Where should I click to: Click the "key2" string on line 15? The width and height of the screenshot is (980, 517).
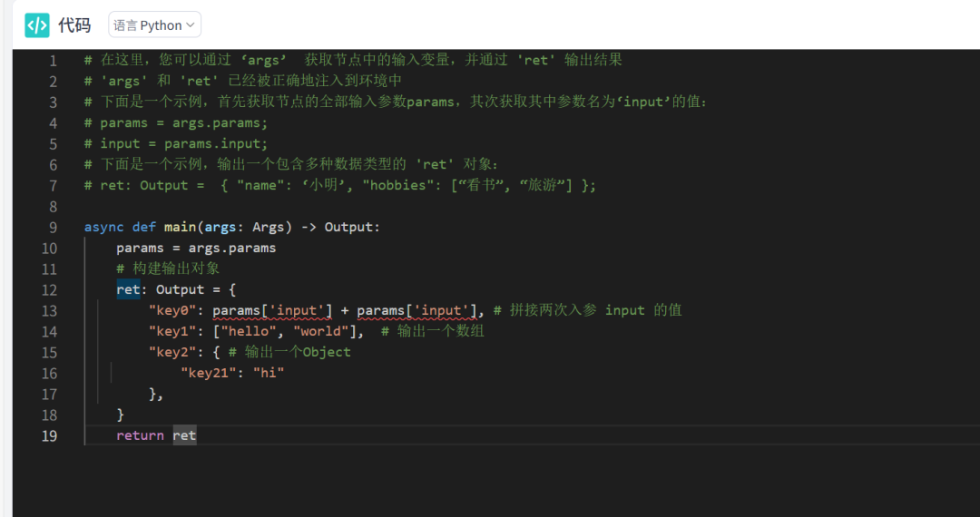pyautogui.click(x=172, y=352)
